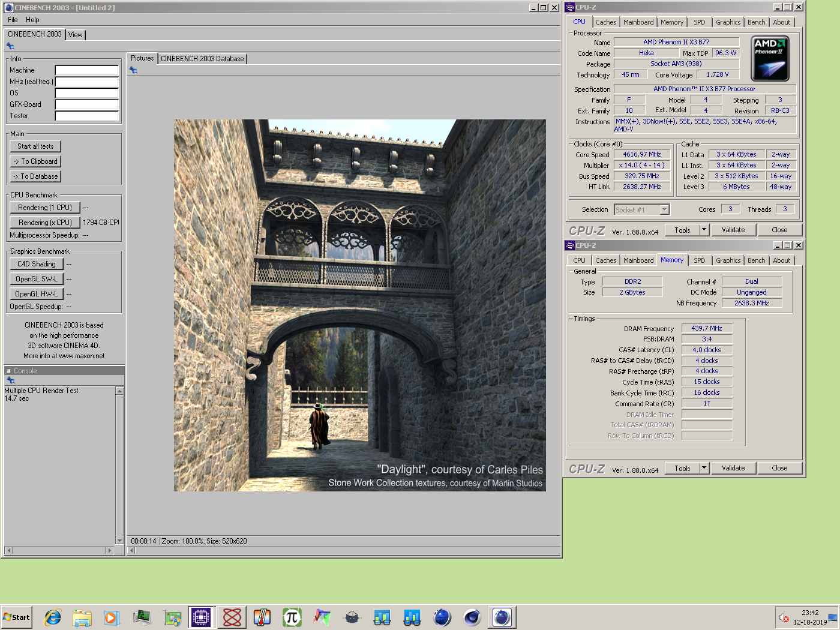840x630 pixels.
Task: Open Memory tab in upper CPU-Z window
Action: (x=672, y=22)
